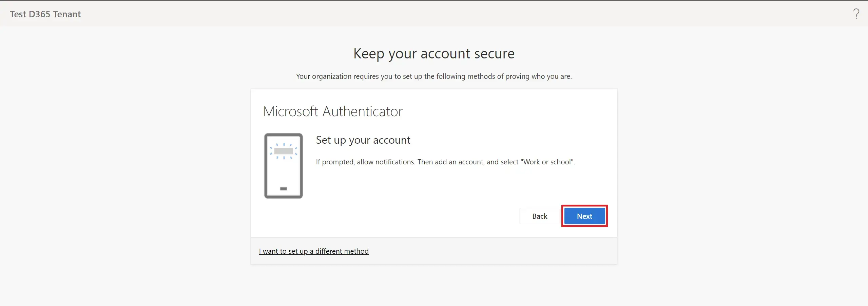The width and height of the screenshot is (868, 306).
Task: Click the 'Your organization requires you' description text
Action: tap(434, 76)
